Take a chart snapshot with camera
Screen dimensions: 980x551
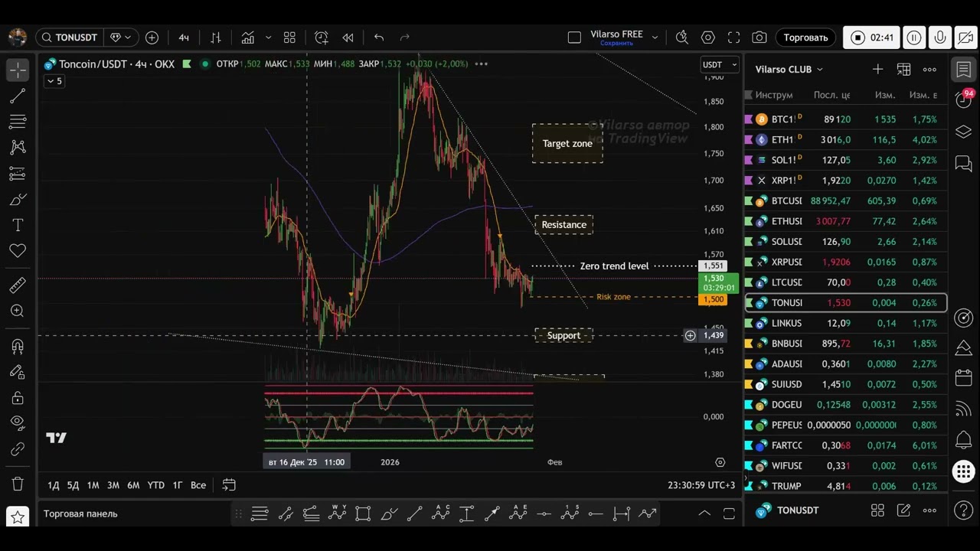click(759, 37)
